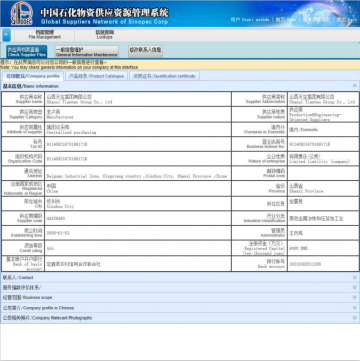Click the Exit link in header
The image size is (360, 361).
346,20
